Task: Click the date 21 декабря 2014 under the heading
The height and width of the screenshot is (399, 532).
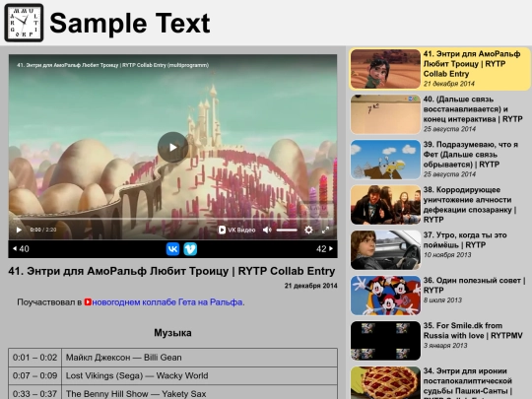Action: point(310,286)
